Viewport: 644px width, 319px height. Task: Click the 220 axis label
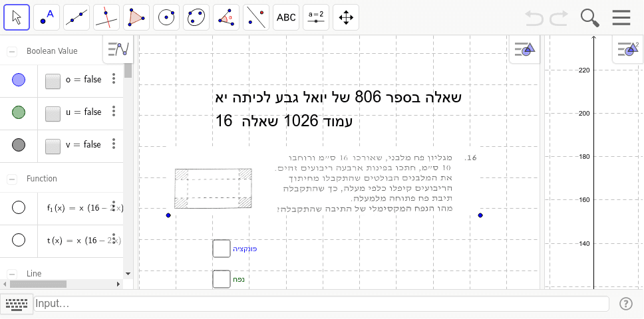583,70
